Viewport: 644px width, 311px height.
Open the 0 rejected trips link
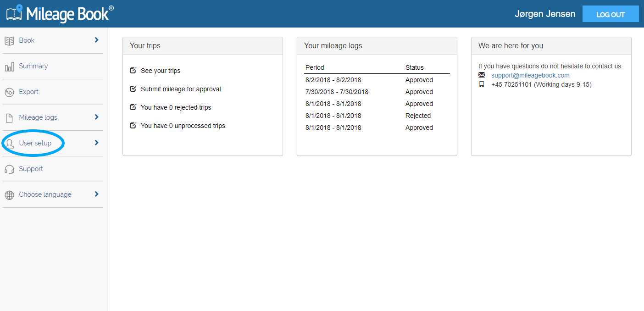pos(176,107)
